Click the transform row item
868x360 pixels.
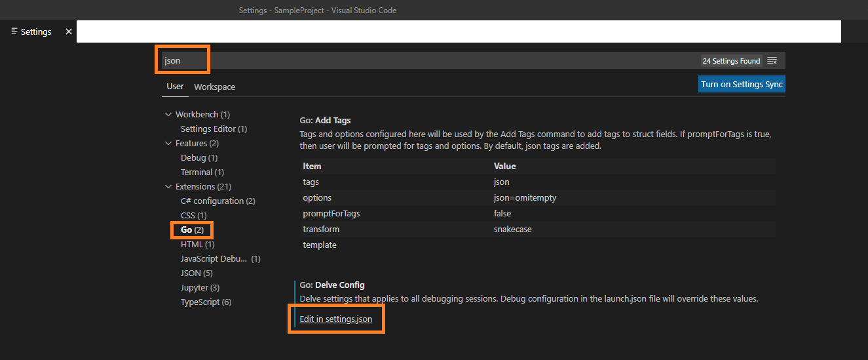(x=321, y=230)
